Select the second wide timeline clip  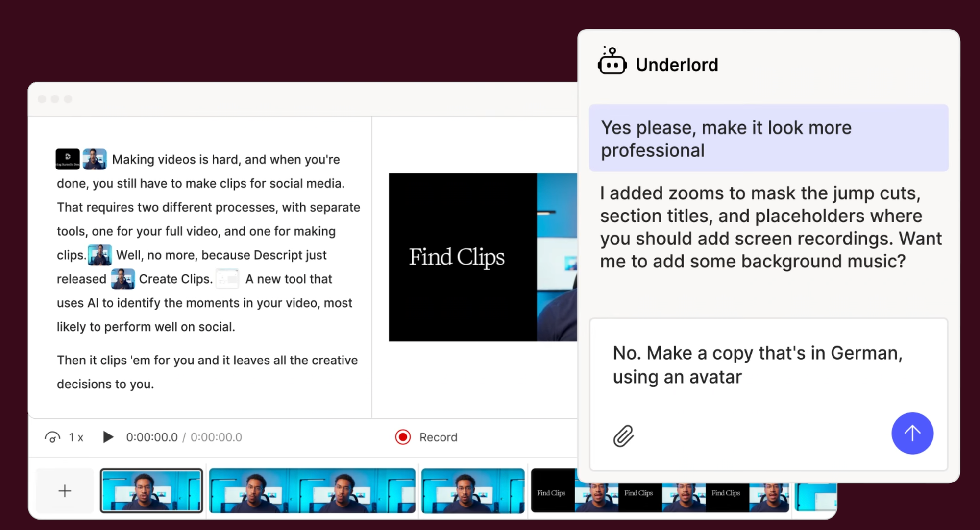tap(312, 491)
